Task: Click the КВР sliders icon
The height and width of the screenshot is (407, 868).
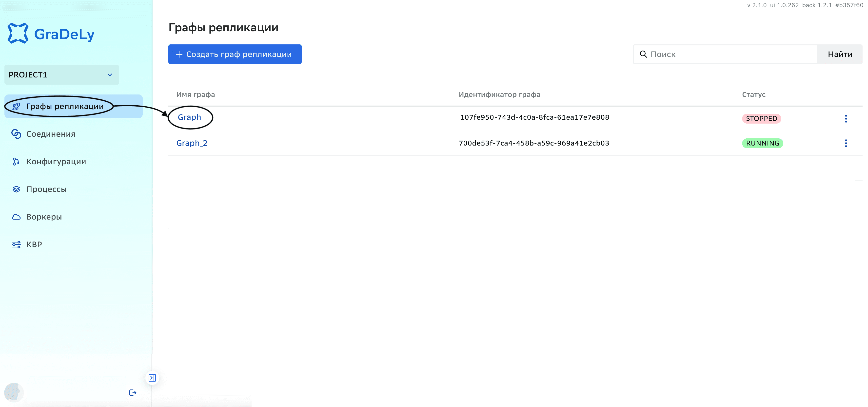Action: 16,244
